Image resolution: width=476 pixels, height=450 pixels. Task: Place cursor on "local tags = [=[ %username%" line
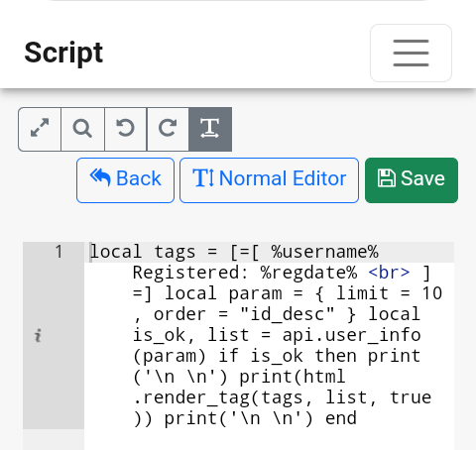[x=234, y=252]
